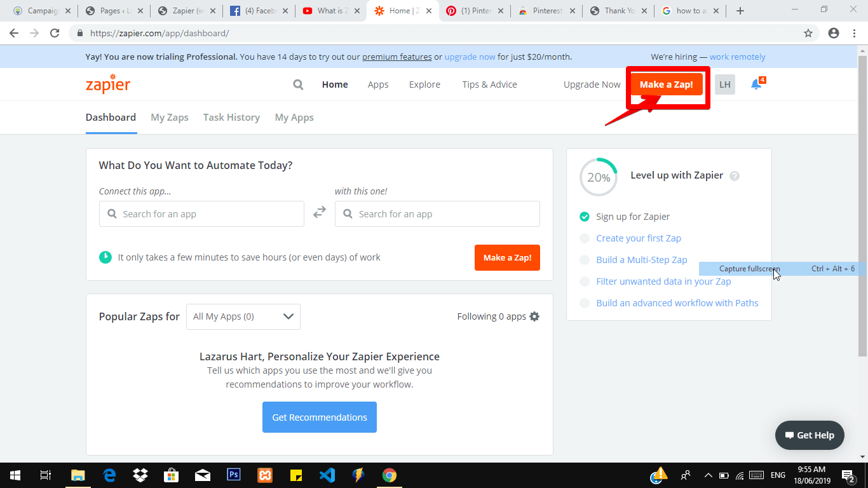Expand the All My Apps (0) dropdown

click(243, 317)
